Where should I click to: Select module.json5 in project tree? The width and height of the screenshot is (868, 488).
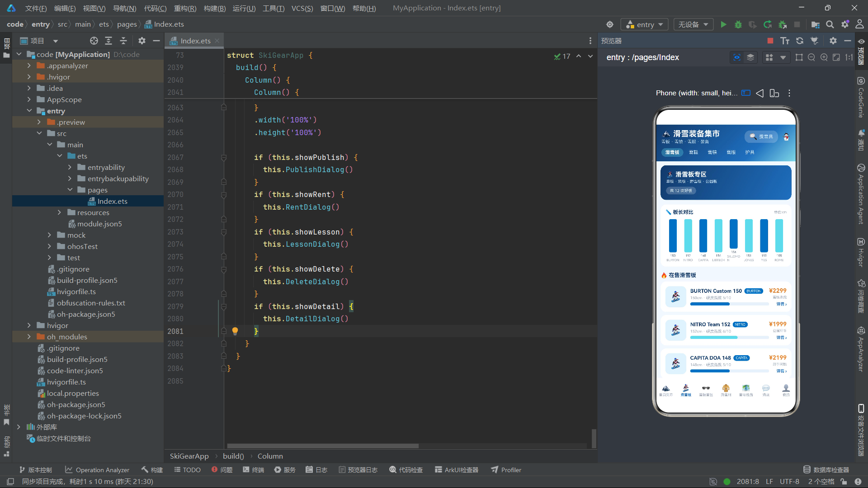click(x=99, y=224)
